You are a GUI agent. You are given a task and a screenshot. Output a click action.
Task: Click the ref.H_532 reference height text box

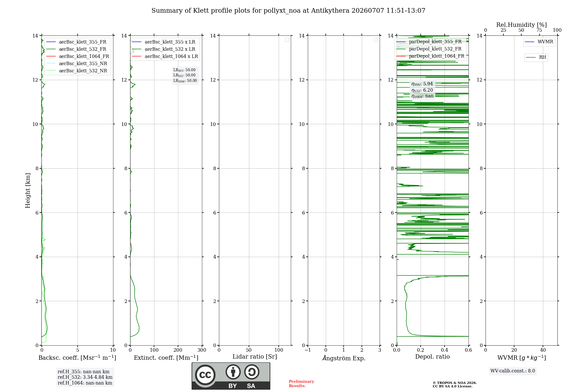pyautogui.click(x=85, y=377)
